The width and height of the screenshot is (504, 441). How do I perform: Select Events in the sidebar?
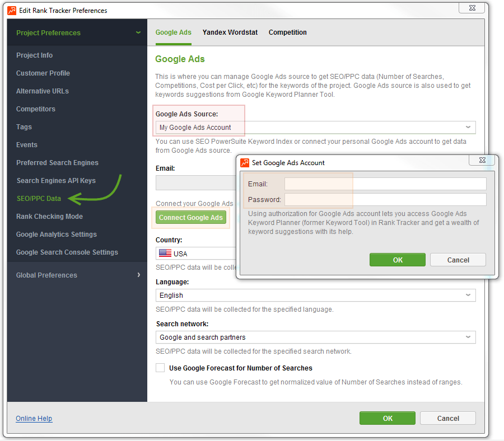point(27,145)
